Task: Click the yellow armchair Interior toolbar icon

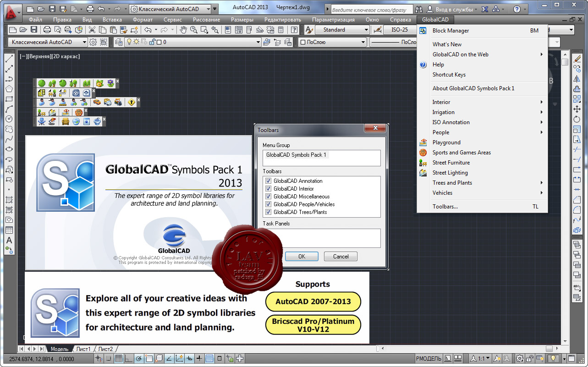Action: pyautogui.click(x=66, y=122)
